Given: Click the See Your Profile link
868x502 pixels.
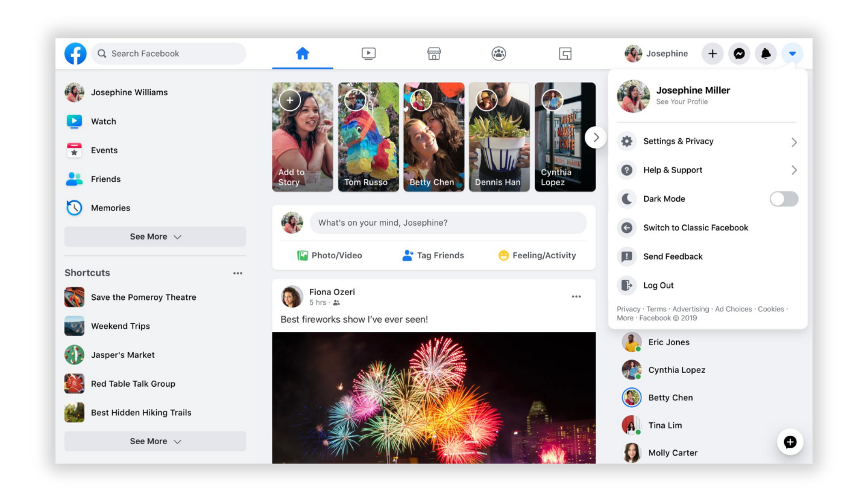Looking at the screenshot, I should point(681,101).
